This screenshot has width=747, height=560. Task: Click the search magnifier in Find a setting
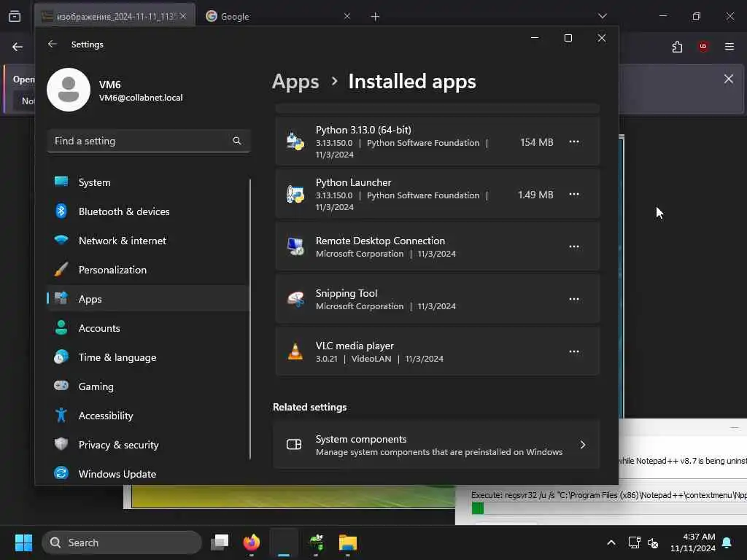(x=237, y=141)
